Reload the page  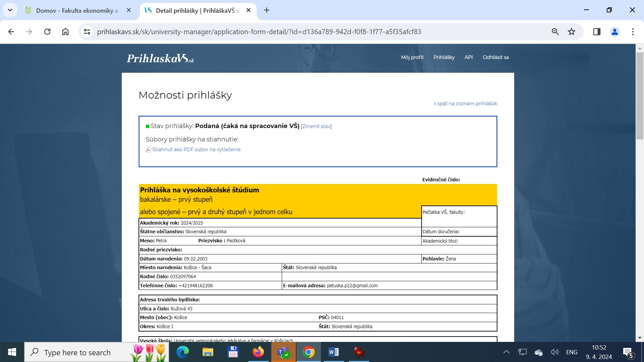[x=47, y=32]
